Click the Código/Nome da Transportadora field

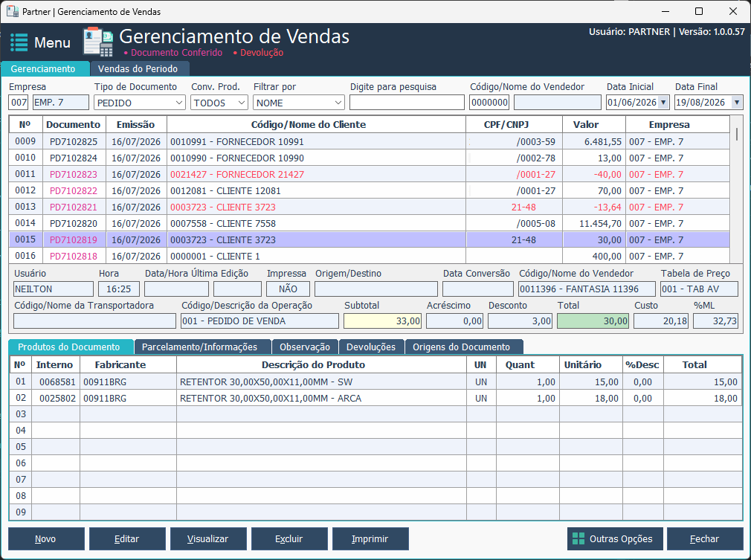95,321
